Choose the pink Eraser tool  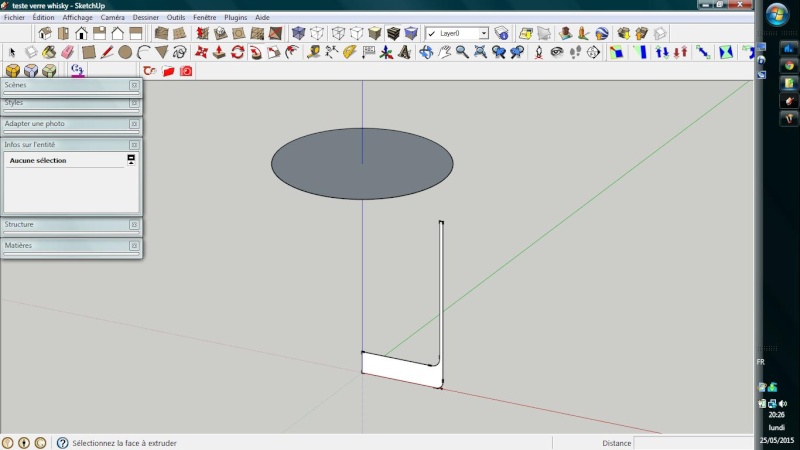[67, 52]
